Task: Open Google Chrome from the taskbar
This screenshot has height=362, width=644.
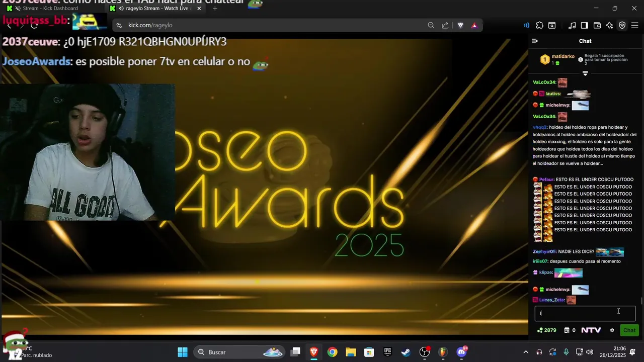Action: pos(333,352)
